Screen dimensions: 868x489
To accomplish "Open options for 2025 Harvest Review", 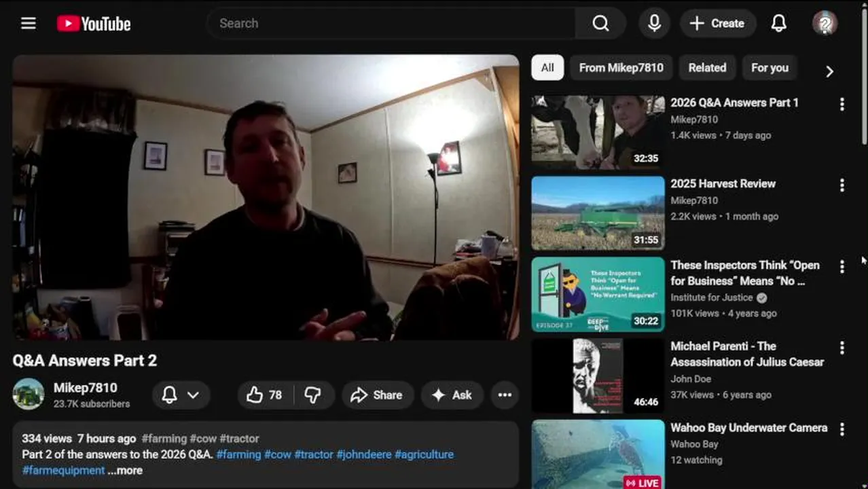I will pyautogui.click(x=842, y=185).
